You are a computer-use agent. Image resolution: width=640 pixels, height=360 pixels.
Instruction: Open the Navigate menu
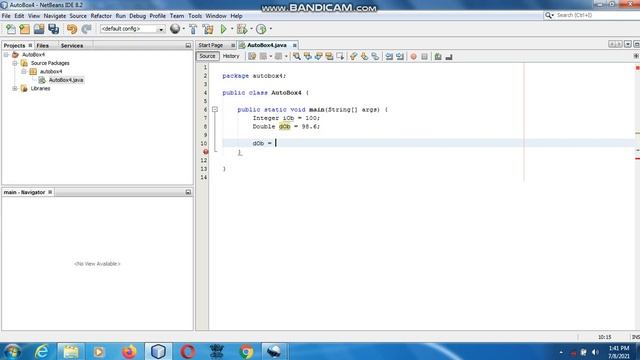pos(55,16)
